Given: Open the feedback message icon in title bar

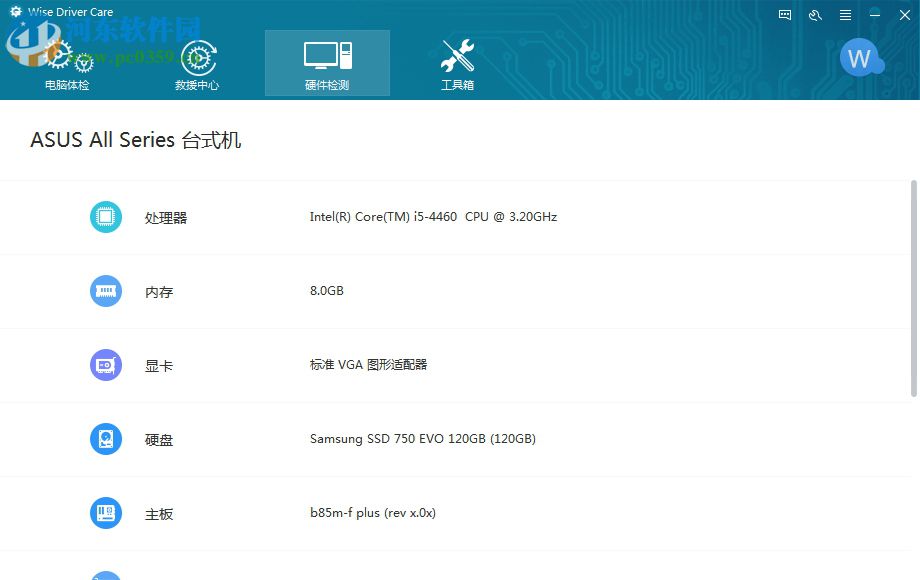Looking at the screenshot, I should (x=784, y=15).
